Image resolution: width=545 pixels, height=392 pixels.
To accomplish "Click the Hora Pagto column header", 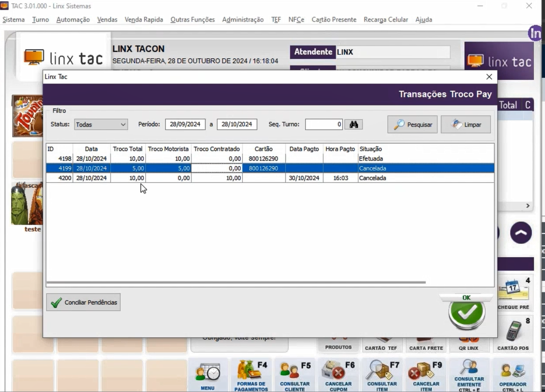I will pos(340,149).
